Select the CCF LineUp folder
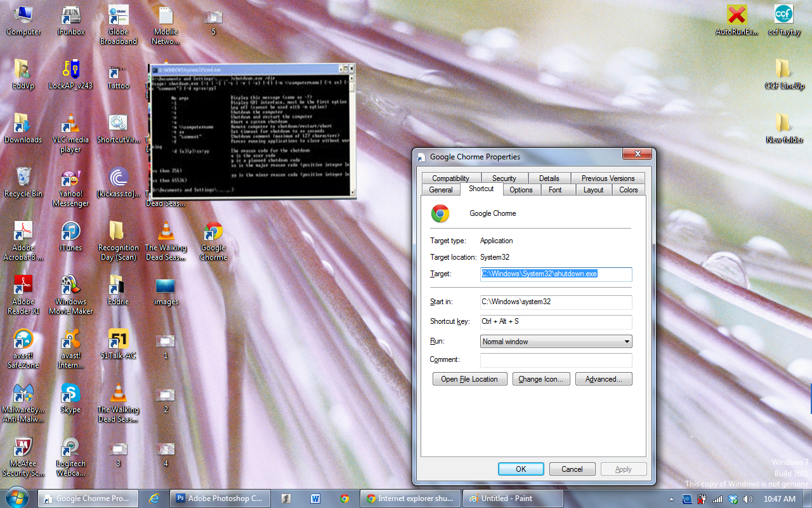 (x=784, y=74)
